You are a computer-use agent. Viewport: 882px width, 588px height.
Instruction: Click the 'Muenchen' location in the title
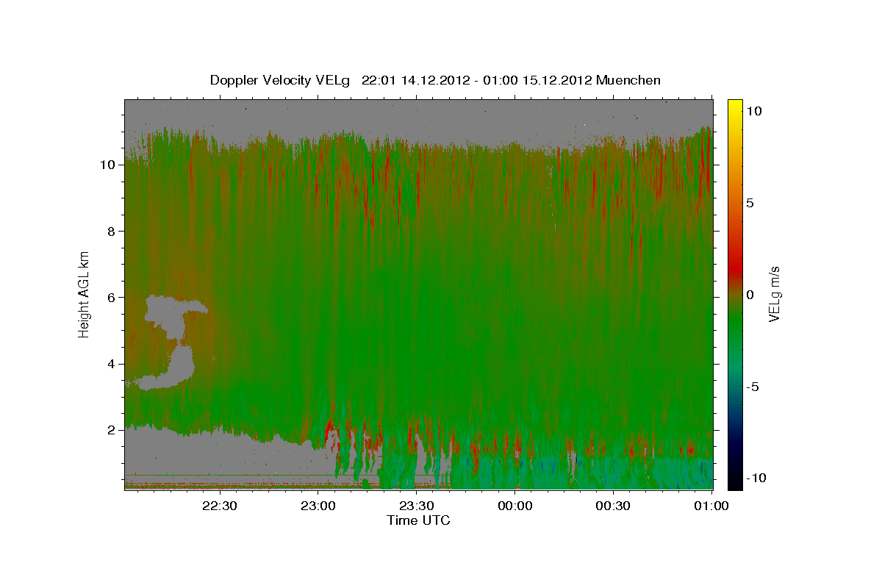[628, 80]
